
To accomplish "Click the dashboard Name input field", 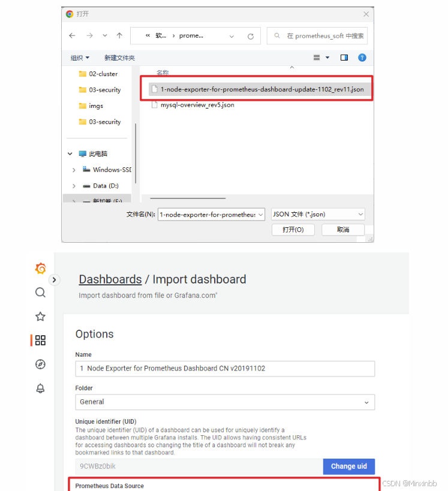I will (225, 369).
